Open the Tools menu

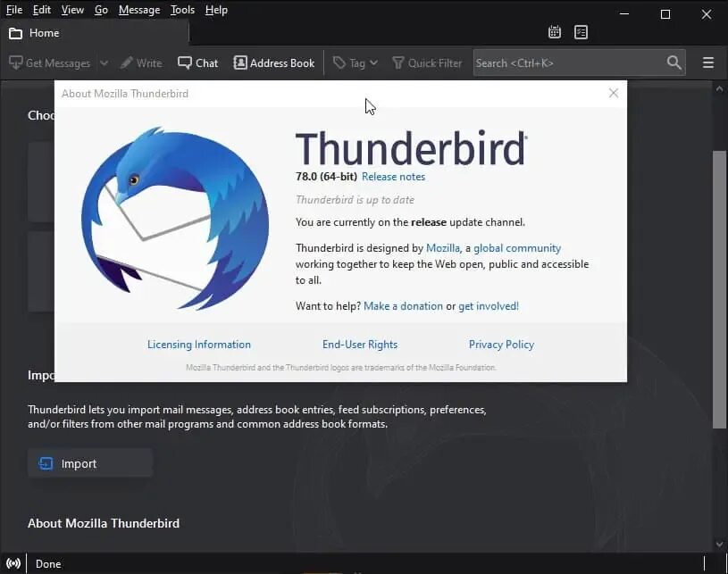[x=182, y=9]
